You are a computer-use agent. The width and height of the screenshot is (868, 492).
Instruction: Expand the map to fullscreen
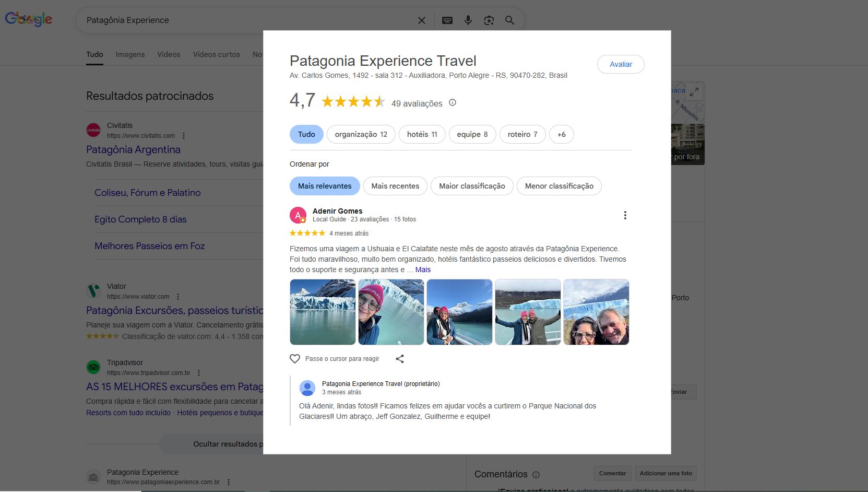(694, 91)
